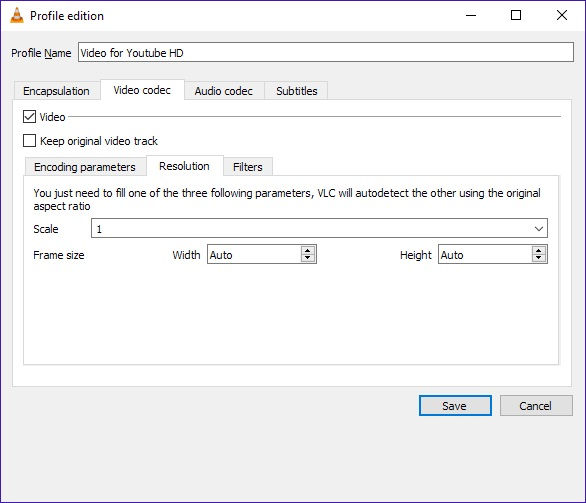Click inside the Width Auto field
Screen dimensions: 586x503
point(254,254)
